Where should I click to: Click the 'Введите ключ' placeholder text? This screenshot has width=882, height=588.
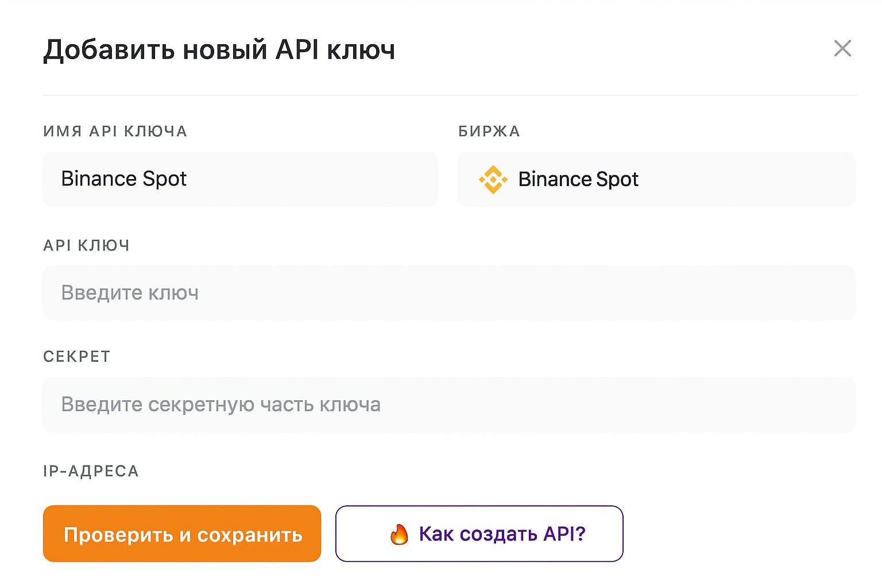pos(130,293)
